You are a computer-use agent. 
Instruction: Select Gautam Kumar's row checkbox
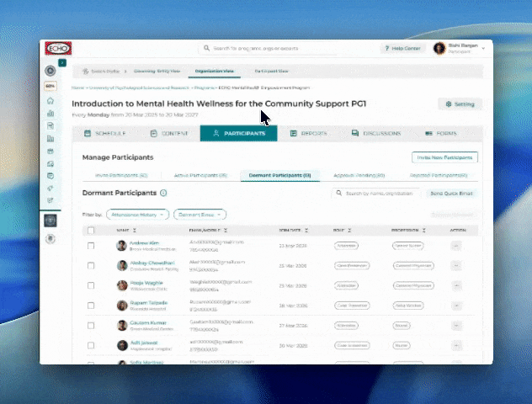click(91, 326)
